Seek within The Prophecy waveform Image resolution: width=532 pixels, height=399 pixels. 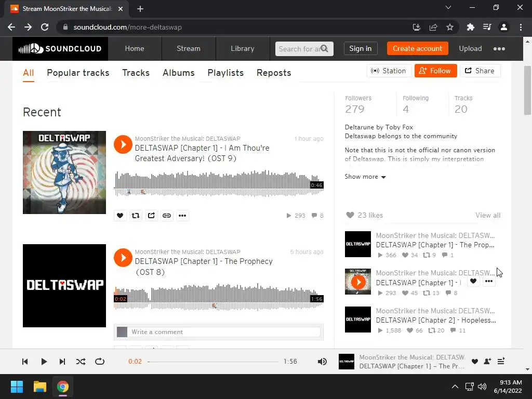click(x=219, y=297)
